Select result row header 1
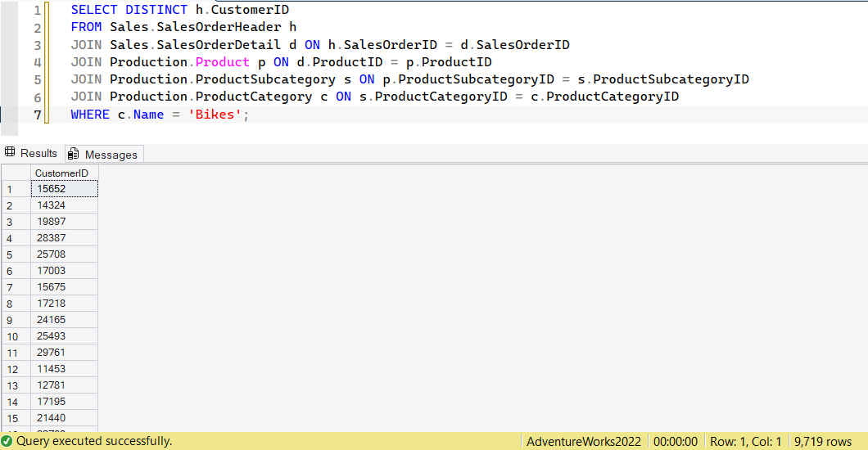 pos(16,189)
